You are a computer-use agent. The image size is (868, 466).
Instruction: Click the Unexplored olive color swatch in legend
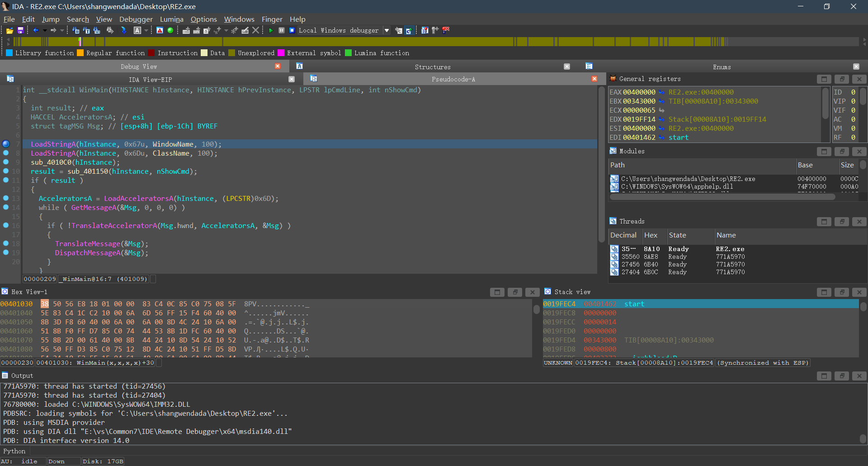click(x=232, y=53)
